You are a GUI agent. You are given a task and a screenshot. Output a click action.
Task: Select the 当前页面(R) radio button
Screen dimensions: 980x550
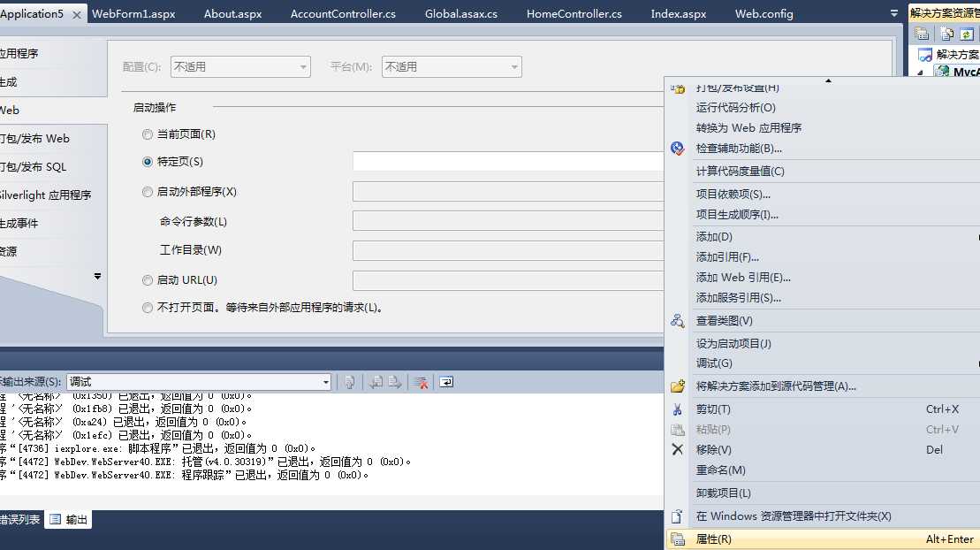pos(148,134)
